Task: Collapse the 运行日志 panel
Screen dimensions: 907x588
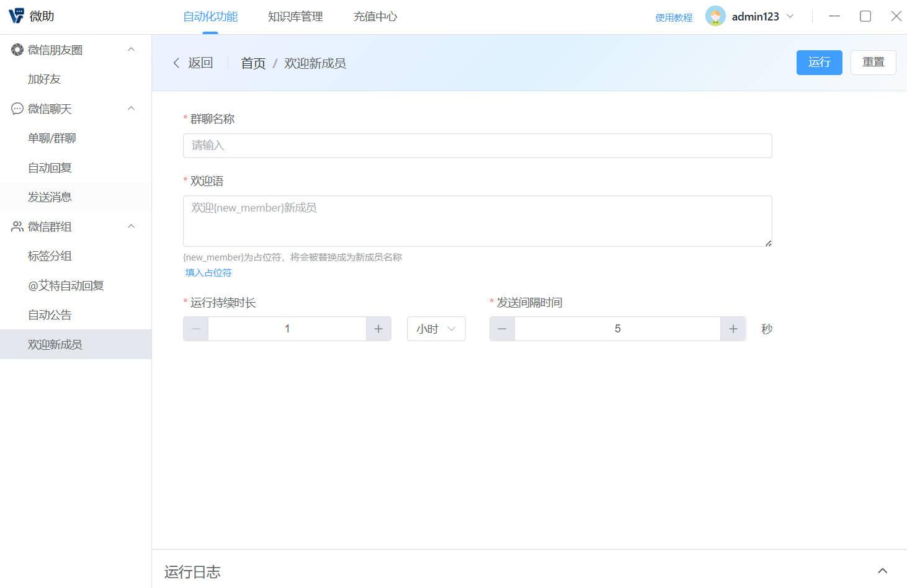Action: (x=882, y=569)
